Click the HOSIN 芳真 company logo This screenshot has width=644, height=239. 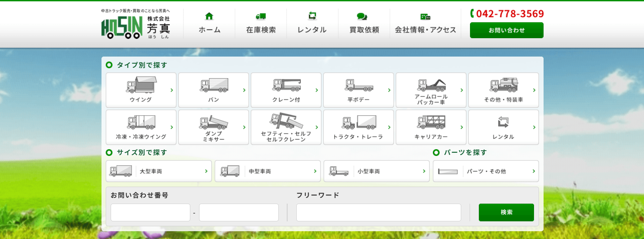click(136, 24)
